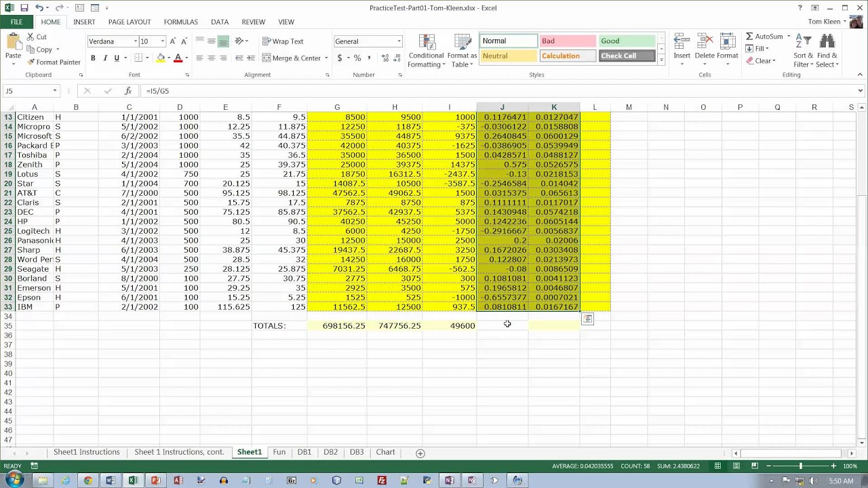Increase the cell indent

click(x=251, y=58)
